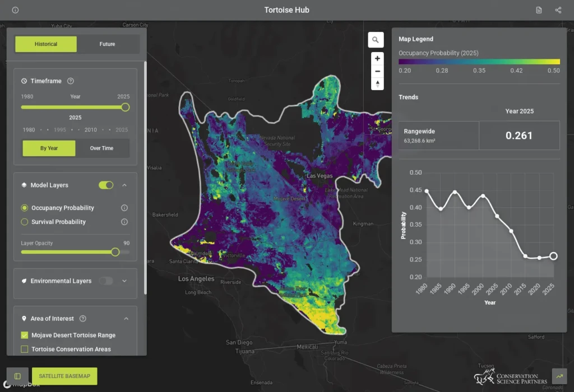Open the info icon in top-left header
Screen dimensions: 574x392
coord(15,10)
